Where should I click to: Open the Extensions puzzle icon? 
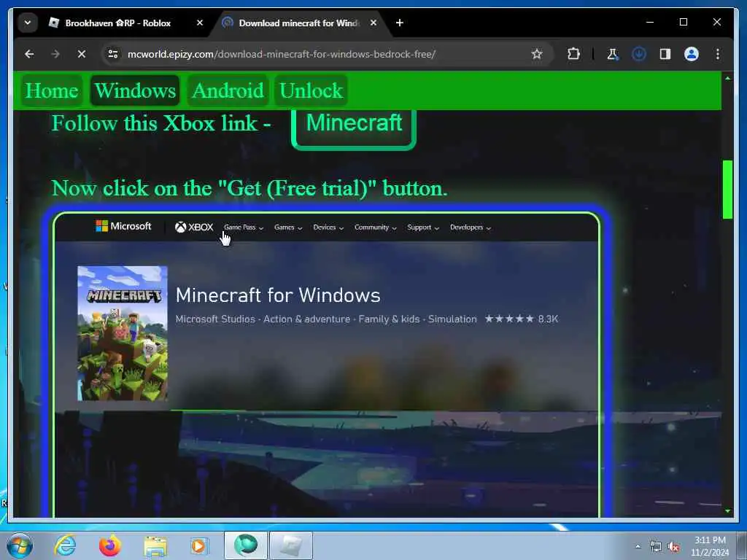(573, 54)
